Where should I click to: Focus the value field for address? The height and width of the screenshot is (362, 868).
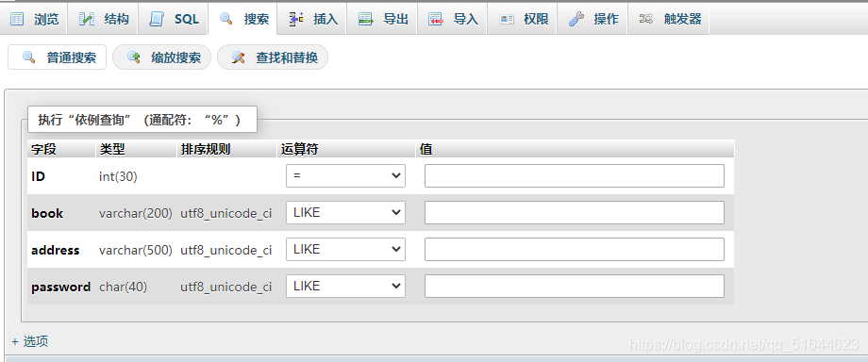tap(575, 249)
